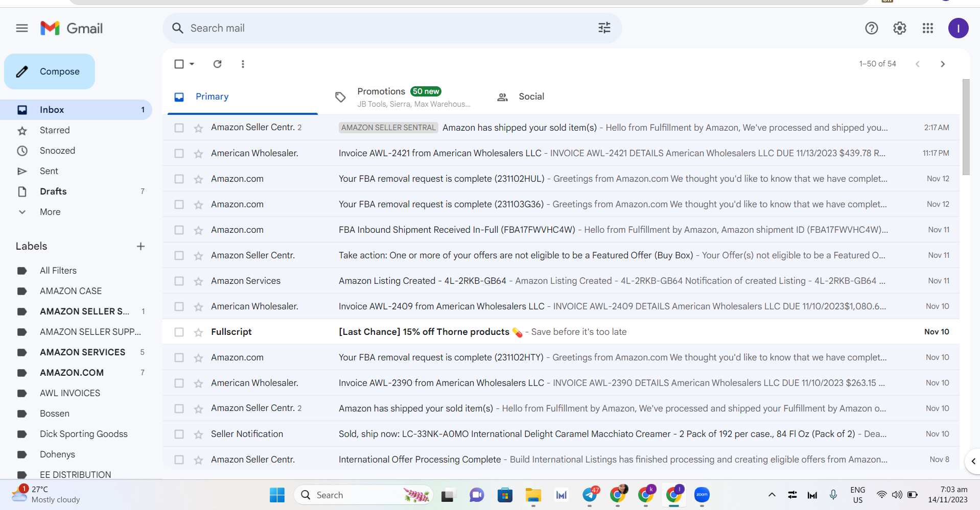Open the taskbar clock showing 7:03 am
The height and width of the screenshot is (510, 980).
pos(948,495)
